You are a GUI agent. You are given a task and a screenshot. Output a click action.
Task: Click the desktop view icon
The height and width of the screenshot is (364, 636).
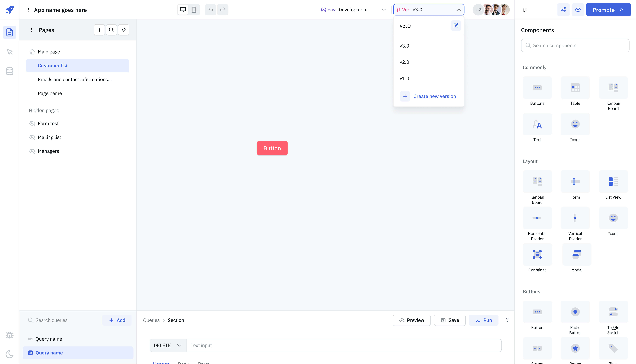click(x=183, y=10)
